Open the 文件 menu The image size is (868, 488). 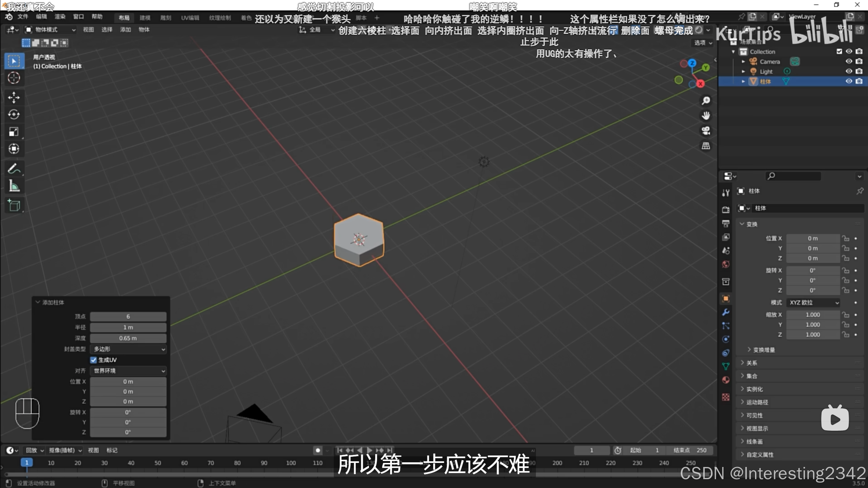[23, 17]
